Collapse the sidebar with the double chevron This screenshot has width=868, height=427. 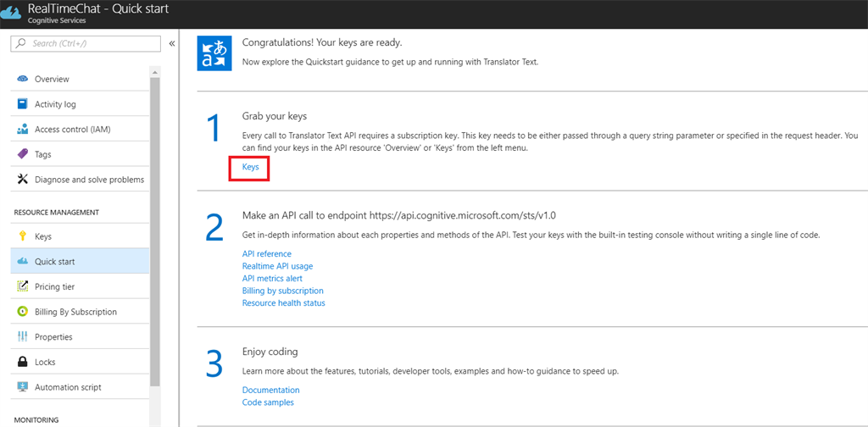pyautogui.click(x=171, y=43)
